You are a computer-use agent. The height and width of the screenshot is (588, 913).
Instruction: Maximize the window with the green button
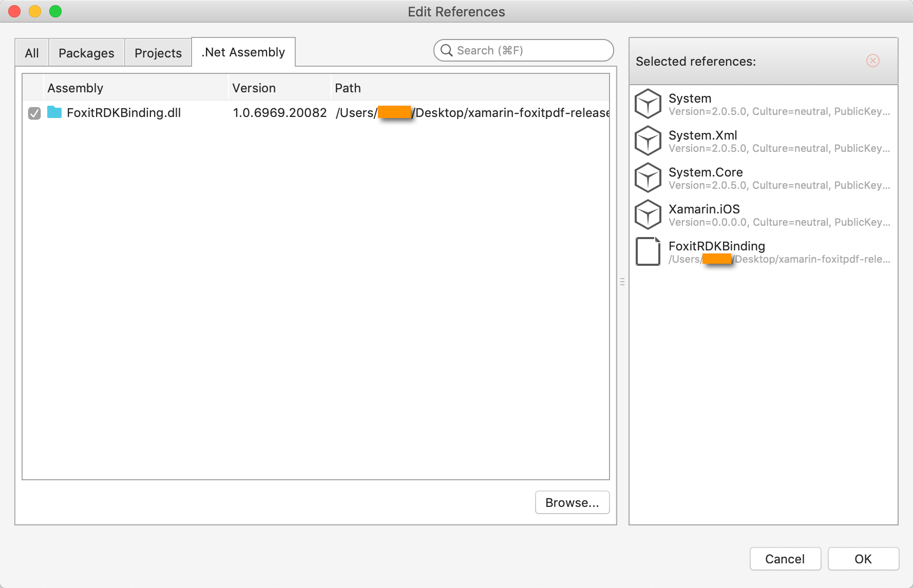(55, 11)
